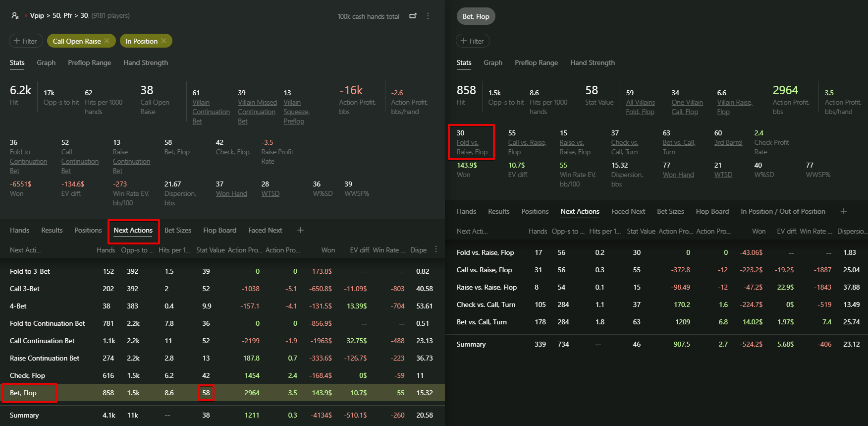
Task: Select the Faced Next tab in the Bet, Flop panel
Action: [628, 211]
